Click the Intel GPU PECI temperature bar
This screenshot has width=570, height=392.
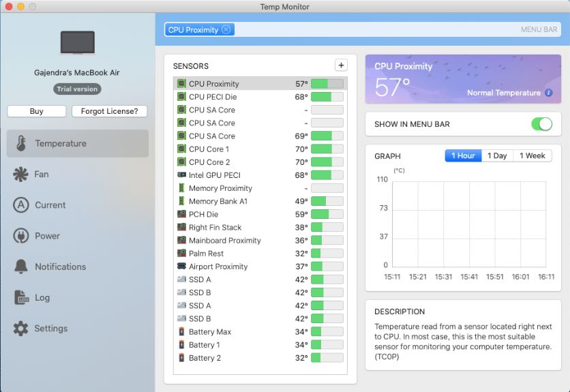coord(327,175)
